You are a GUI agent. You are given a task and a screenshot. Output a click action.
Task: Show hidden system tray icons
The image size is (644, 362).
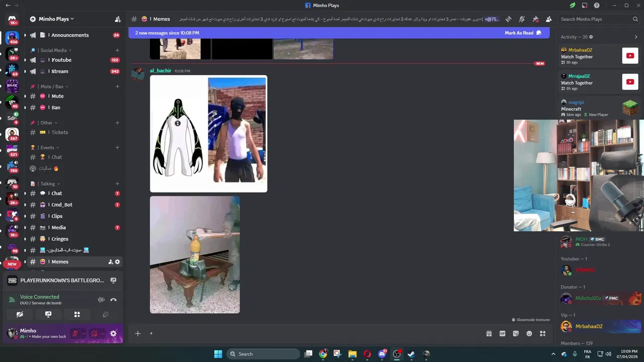(553, 354)
